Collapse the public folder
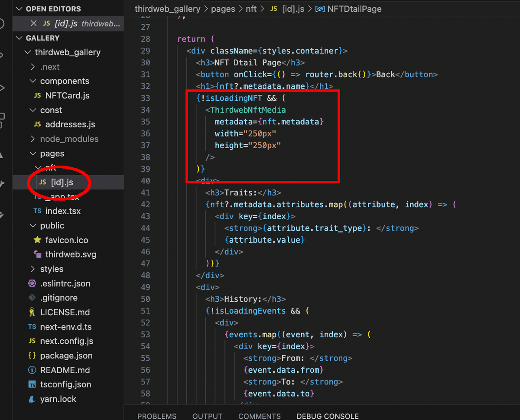520x420 pixels. tap(33, 226)
